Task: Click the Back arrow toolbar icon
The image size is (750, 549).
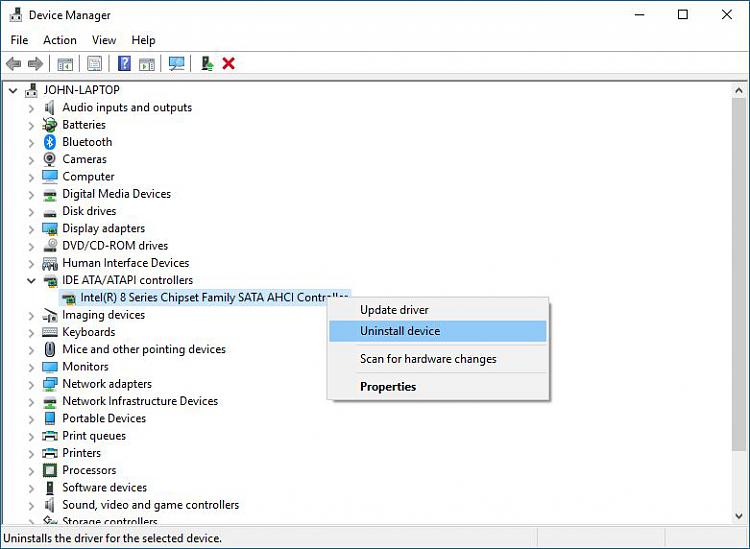Action: pos(13,63)
